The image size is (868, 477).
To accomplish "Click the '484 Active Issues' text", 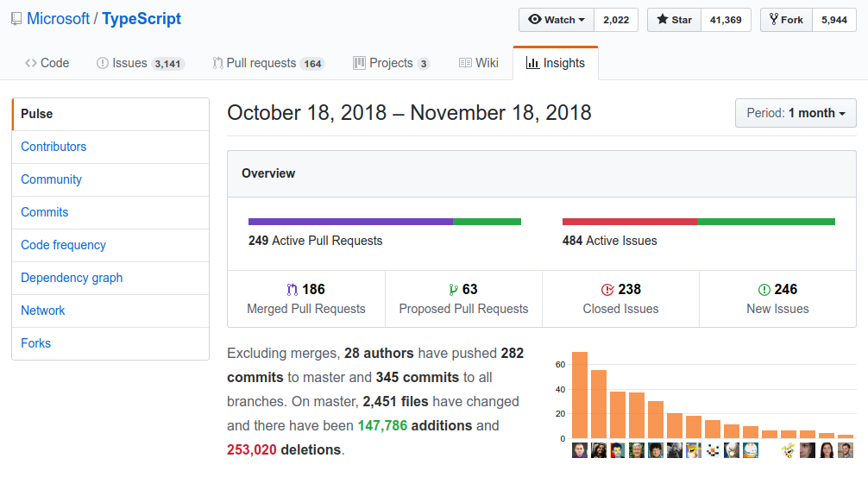I will click(x=610, y=241).
